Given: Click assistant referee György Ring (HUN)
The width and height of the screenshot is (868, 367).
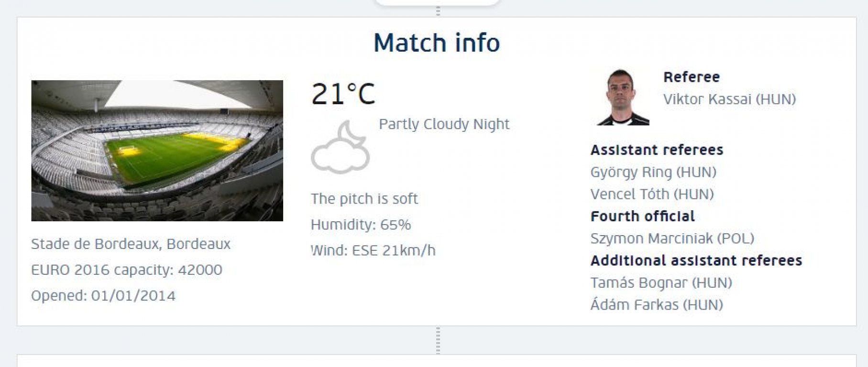Looking at the screenshot, I should click(653, 172).
